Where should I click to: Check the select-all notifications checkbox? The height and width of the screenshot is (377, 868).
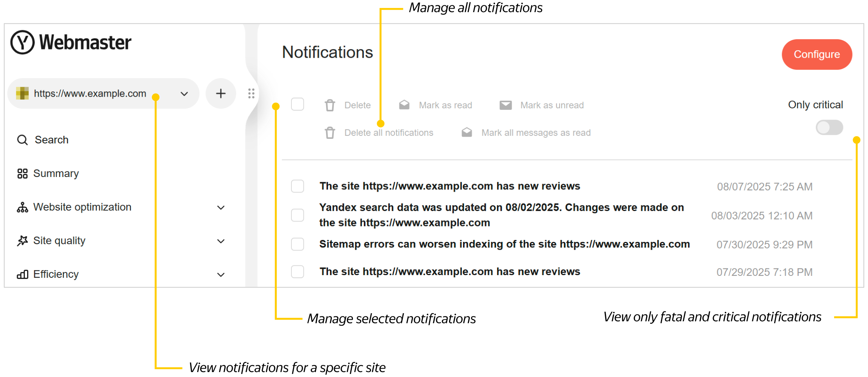click(298, 105)
